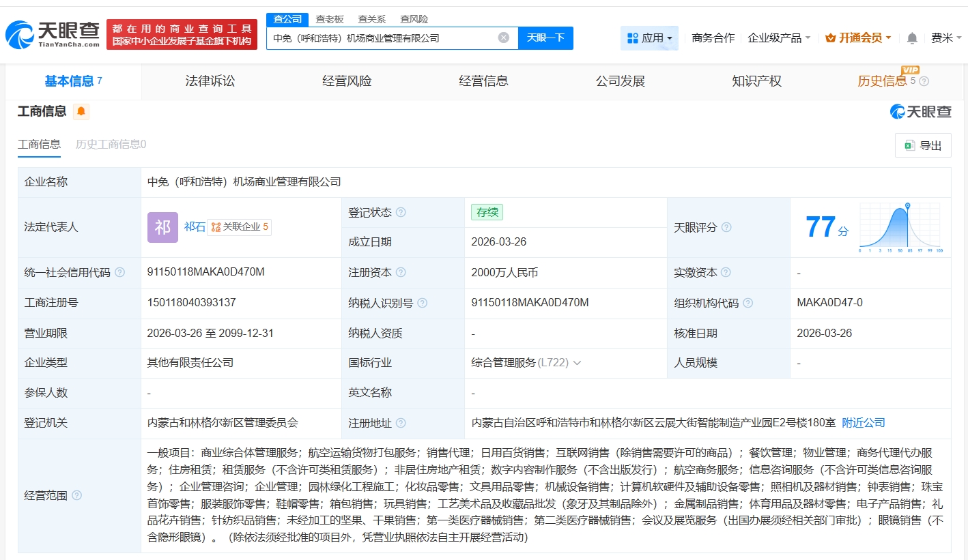Switch to the 知识产权 tab
The height and width of the screenshot is (560, 968).
[756, 81]
